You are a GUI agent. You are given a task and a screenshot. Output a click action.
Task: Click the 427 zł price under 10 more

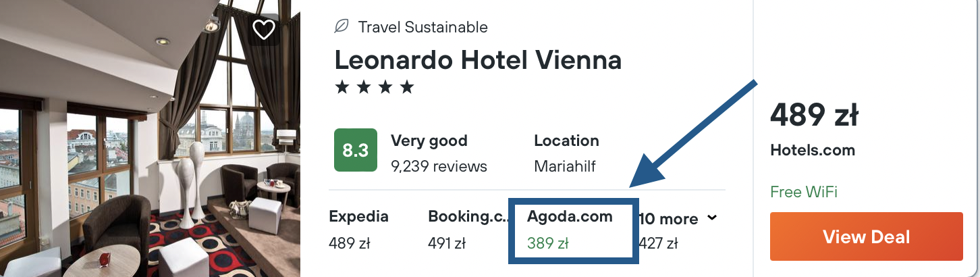658,243
